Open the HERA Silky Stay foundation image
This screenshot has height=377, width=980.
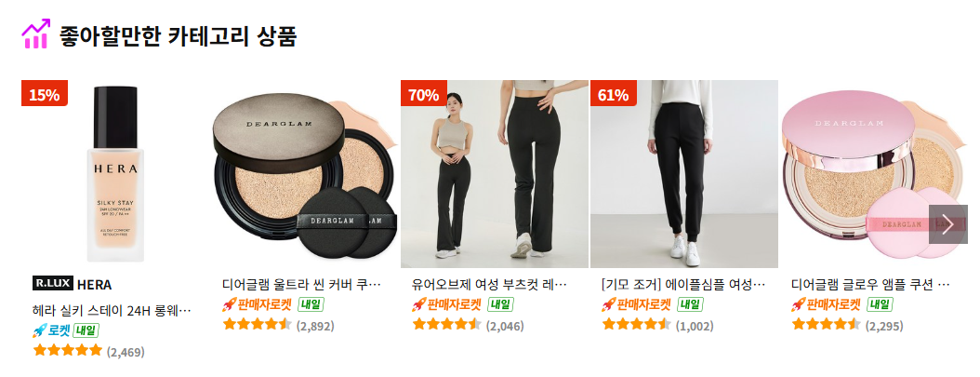pyautogui.click(x=115, y=174)
